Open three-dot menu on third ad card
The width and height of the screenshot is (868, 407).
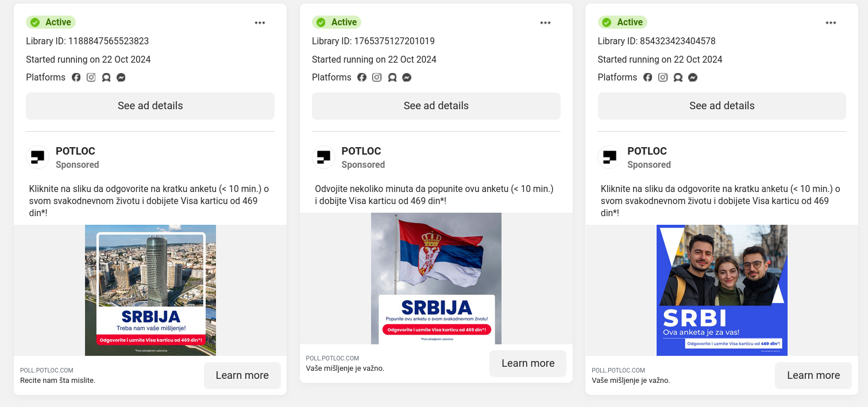click(x=831, y=22)
